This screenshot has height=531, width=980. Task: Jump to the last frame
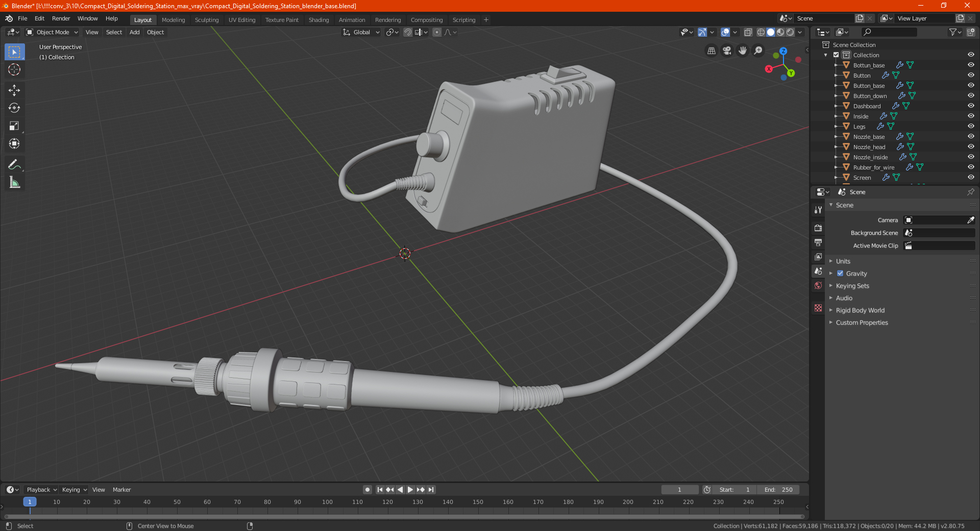tap(431, 490)
